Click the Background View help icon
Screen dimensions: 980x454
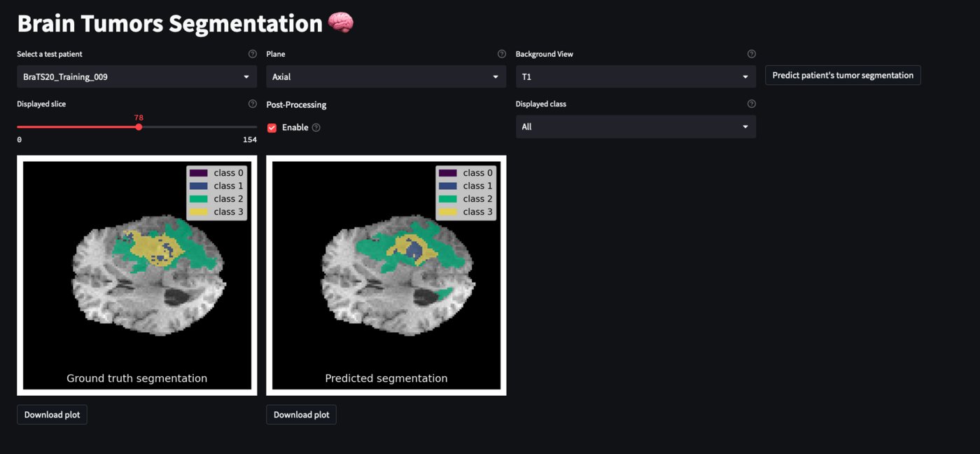point(751,54)
